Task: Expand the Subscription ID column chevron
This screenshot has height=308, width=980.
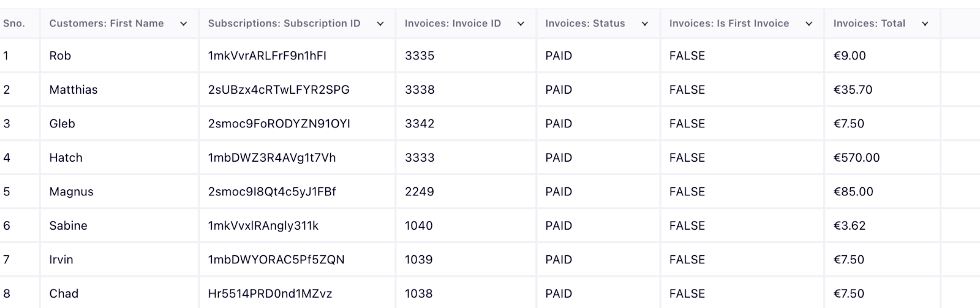Action: pyautogui.click(x=380, y=24)
